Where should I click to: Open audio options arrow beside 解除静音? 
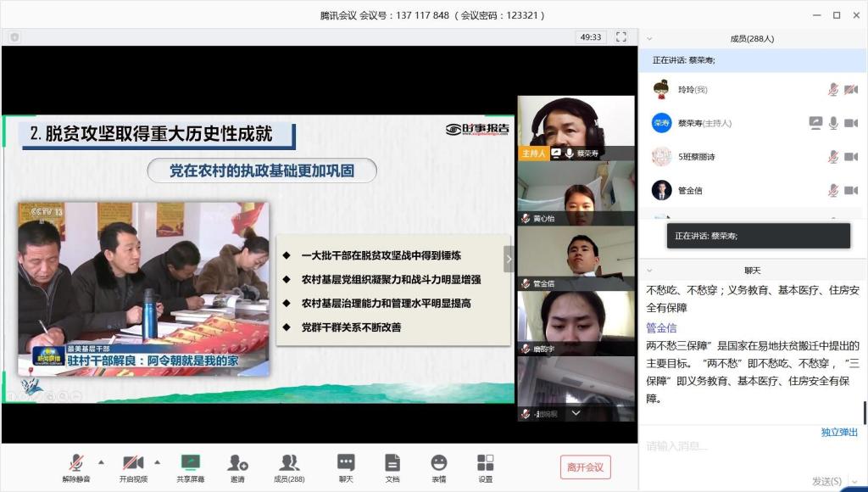tap(102, 462)
